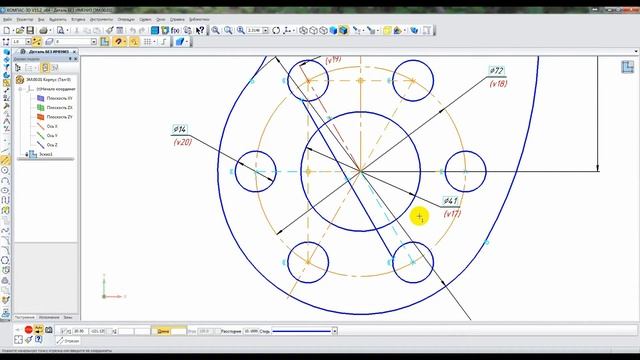
Task: Click the red Stop command button
Action: [x=28, y=329]
